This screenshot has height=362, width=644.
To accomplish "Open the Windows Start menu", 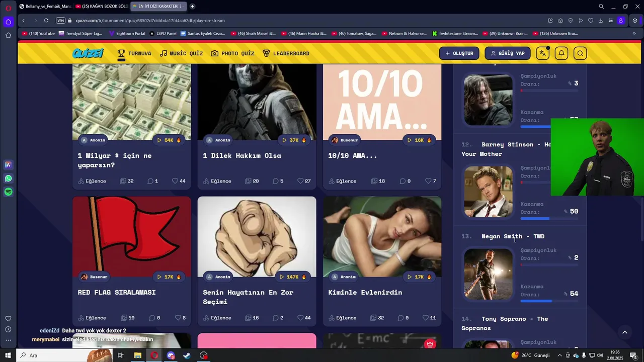I will 8,355.
